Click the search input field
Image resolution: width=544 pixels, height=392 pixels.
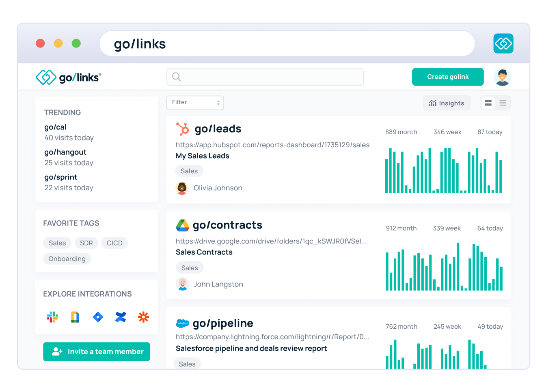(x=265, y=77)
